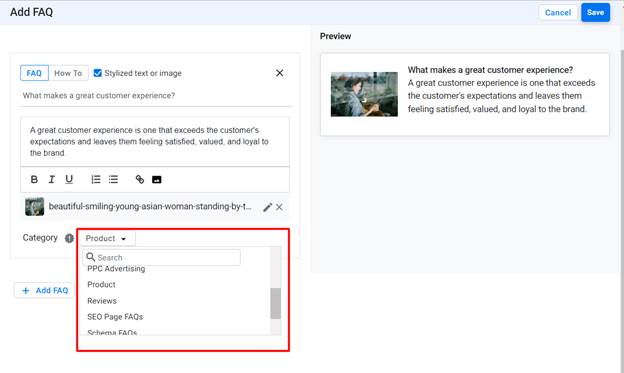Cancel adding the FAQ

click(558, 13)
